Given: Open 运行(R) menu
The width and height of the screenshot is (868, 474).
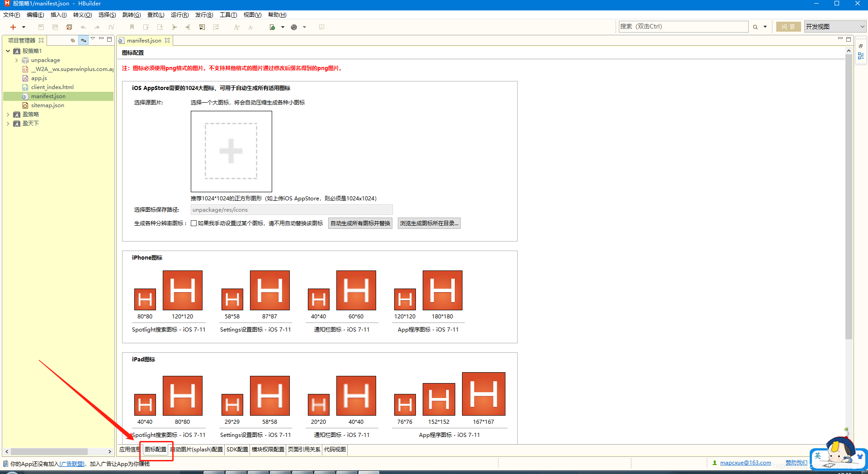Looking at the screenshot, I should click(179, 15).
